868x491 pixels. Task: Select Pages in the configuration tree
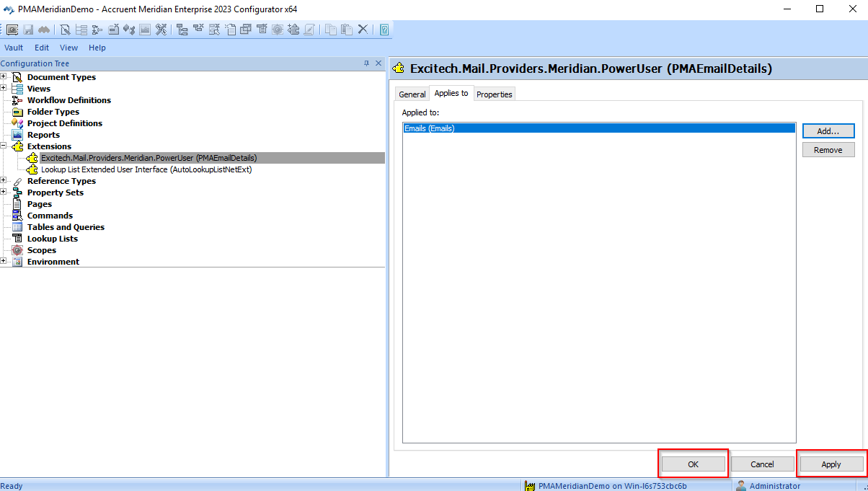click(x=40, y=204)
